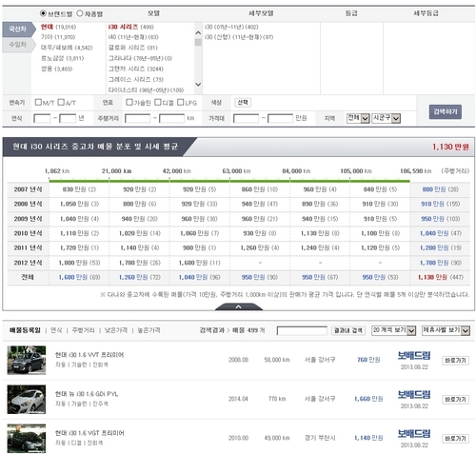This screenshot has height=454, width=476.
Task: Check the A/T transmission checkbox
Action: (x=61, y=102)
